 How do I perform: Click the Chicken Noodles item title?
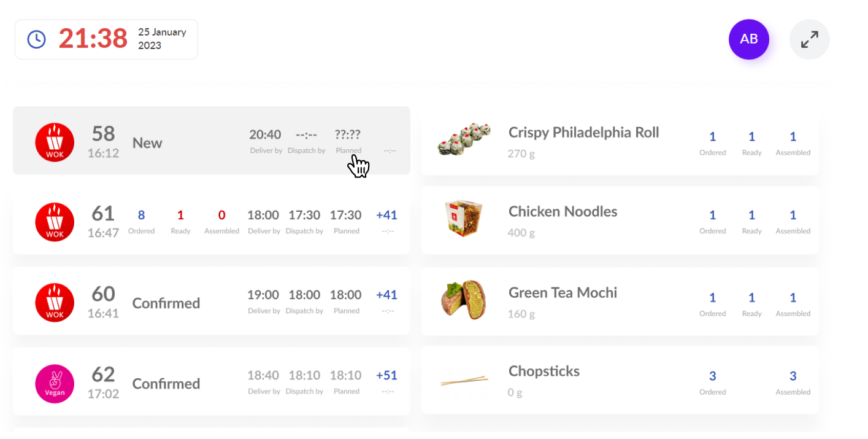click(x=563, y=211)
